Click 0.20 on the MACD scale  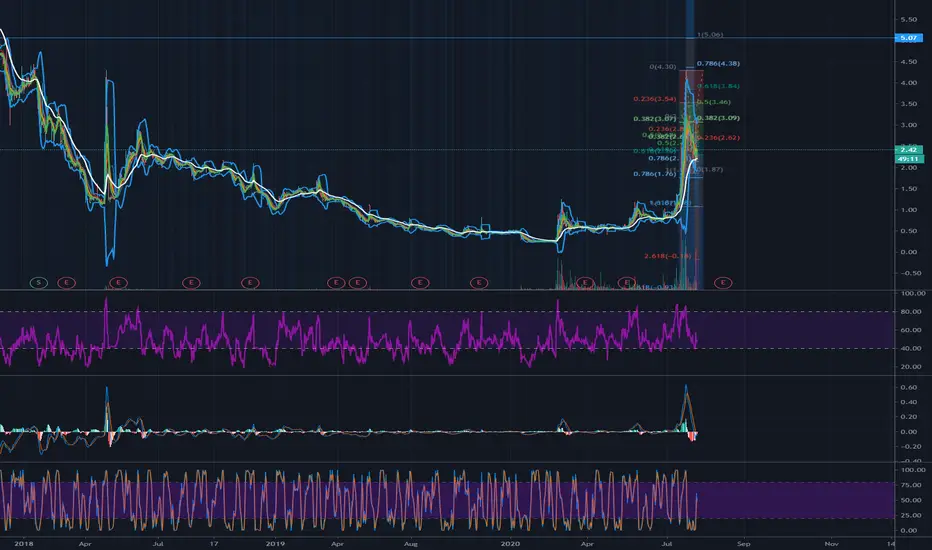coord(908,417)
